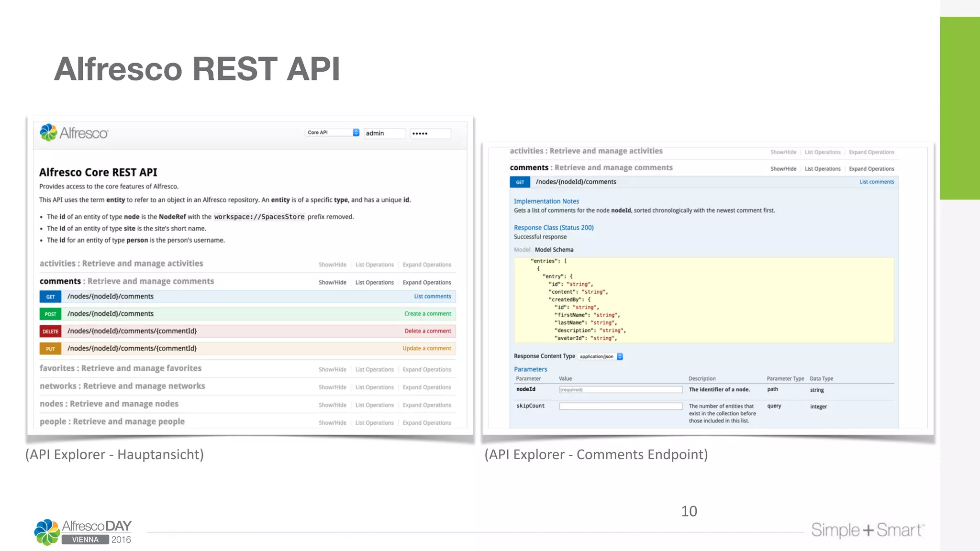The image size is (980, 551).
Task: Click Show/Hide for comments in Comments Endpoint view
Action: point(783,169)
